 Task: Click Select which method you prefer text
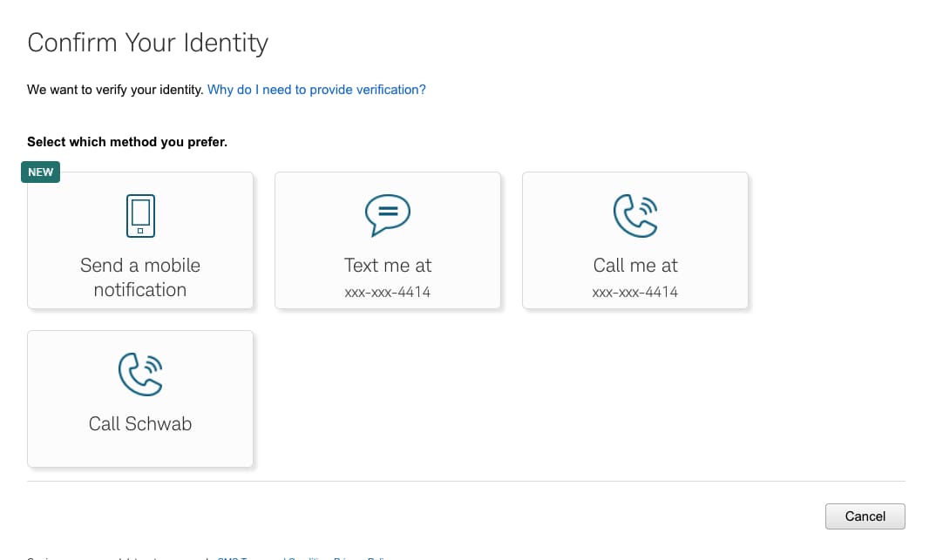coord(127,142)
